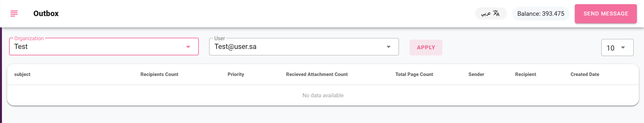This screenshot has width=644, height=123.
Task: Click the Total Page Count header
Action: point(414,74)
